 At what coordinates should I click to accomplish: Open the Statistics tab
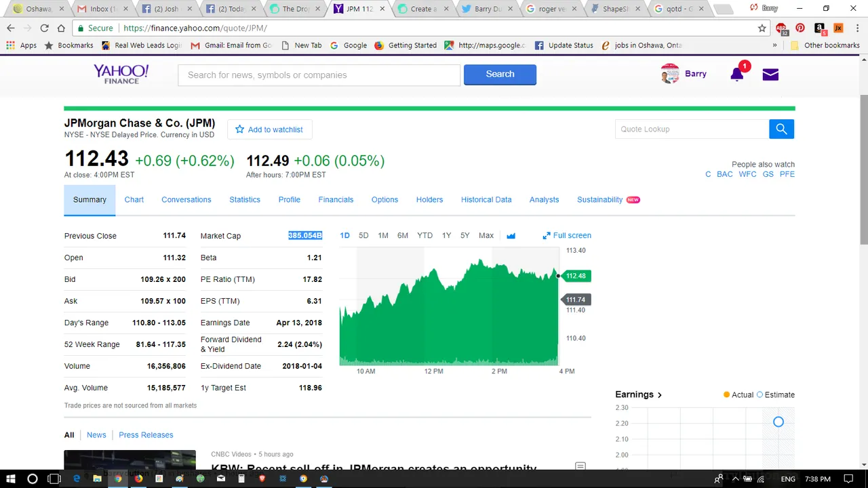(245, 200)
